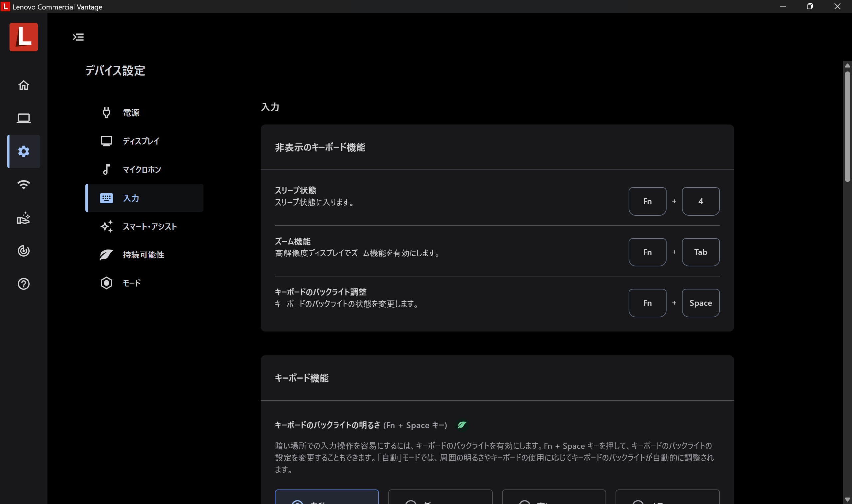Open the laptop device icon in the sidebar
The image size is (852, 504).
23,118
